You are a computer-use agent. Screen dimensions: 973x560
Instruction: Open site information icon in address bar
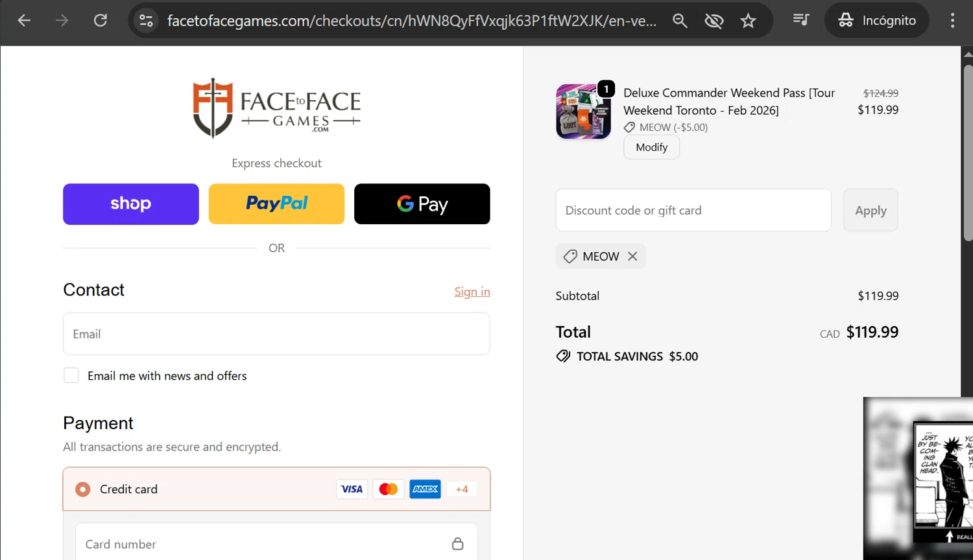(x=146, y=21)
